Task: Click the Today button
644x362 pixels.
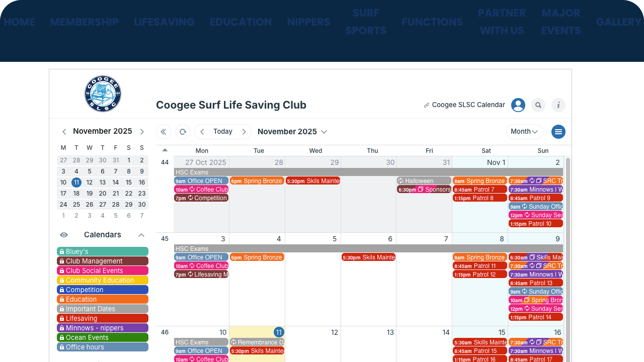Action: click(x=223, y=132)
